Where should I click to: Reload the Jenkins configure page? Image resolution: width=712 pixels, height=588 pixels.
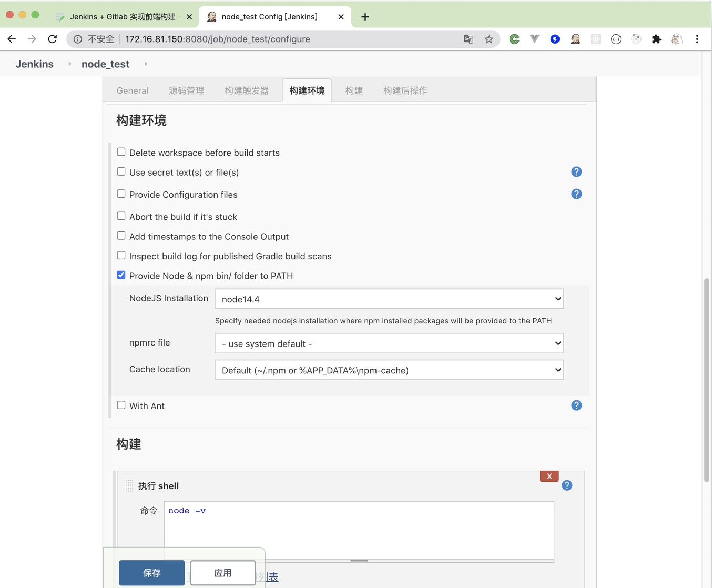[x=53, y=39]
